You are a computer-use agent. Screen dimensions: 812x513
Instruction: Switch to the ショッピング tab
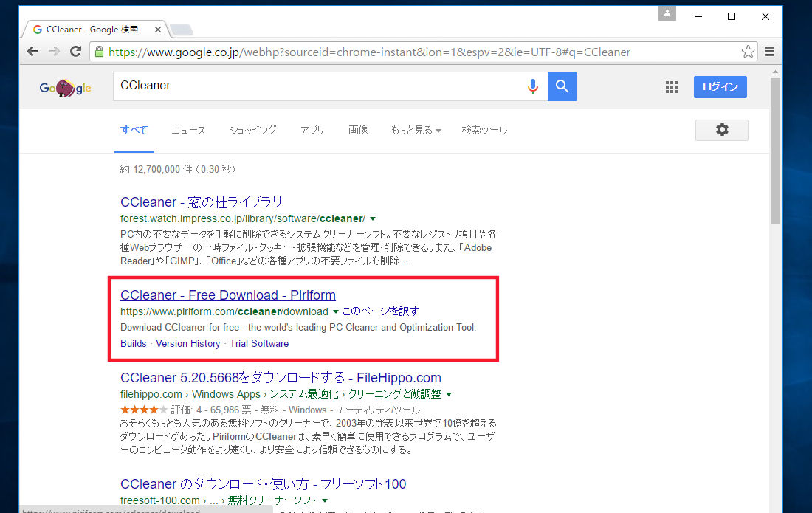tap(253, 131)
